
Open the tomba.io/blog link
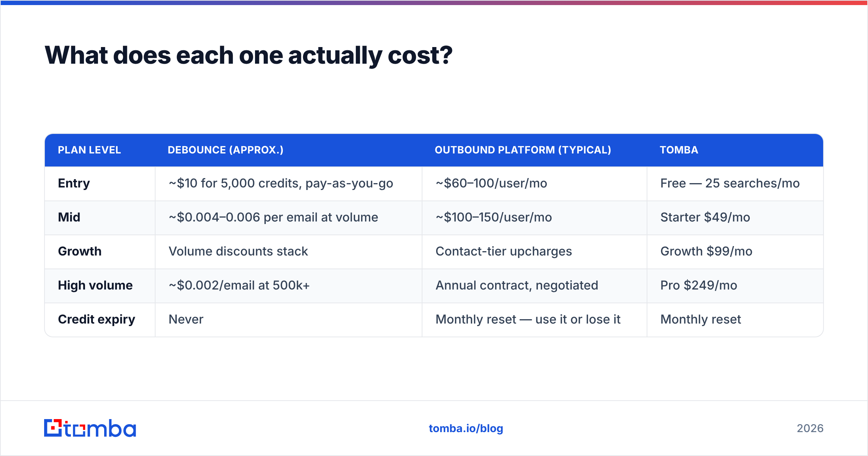[x=466, y=428]
